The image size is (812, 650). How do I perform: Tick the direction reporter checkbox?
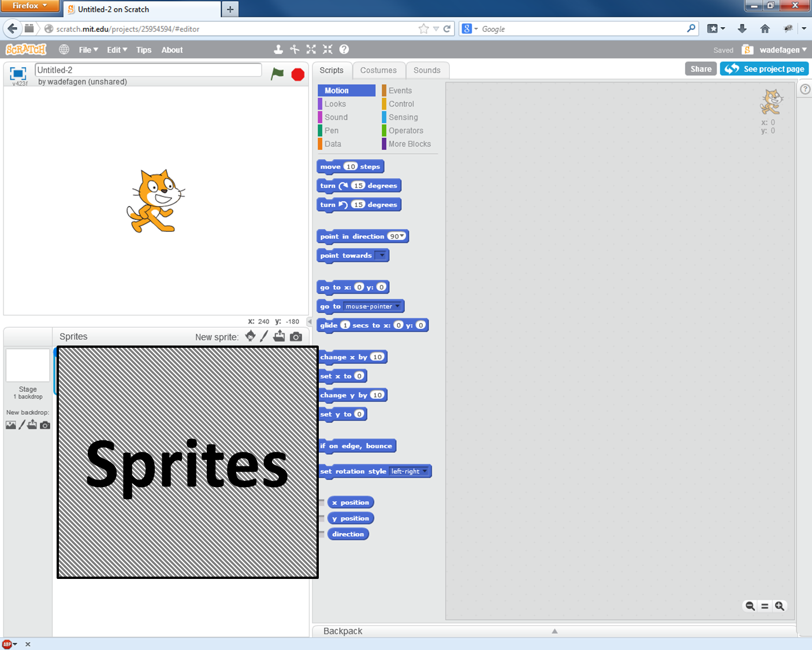pos(322,534)
